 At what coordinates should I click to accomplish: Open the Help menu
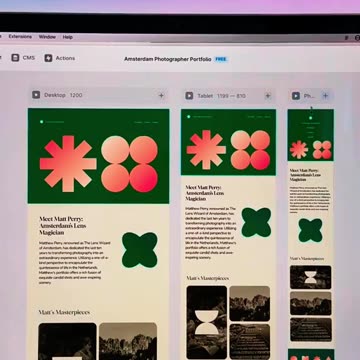68,37
